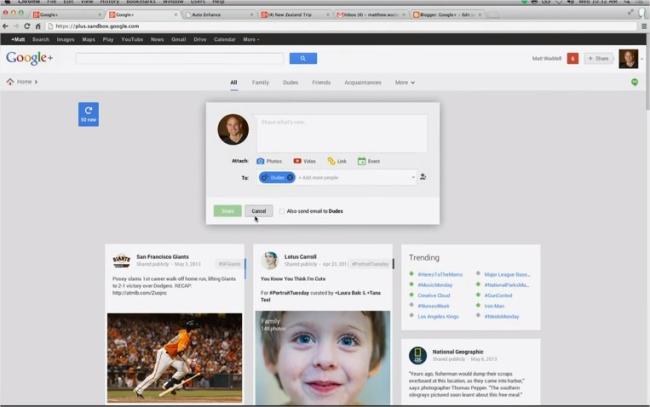Open Maps from the black bar
Screen dimensions: 650x407
88,39
